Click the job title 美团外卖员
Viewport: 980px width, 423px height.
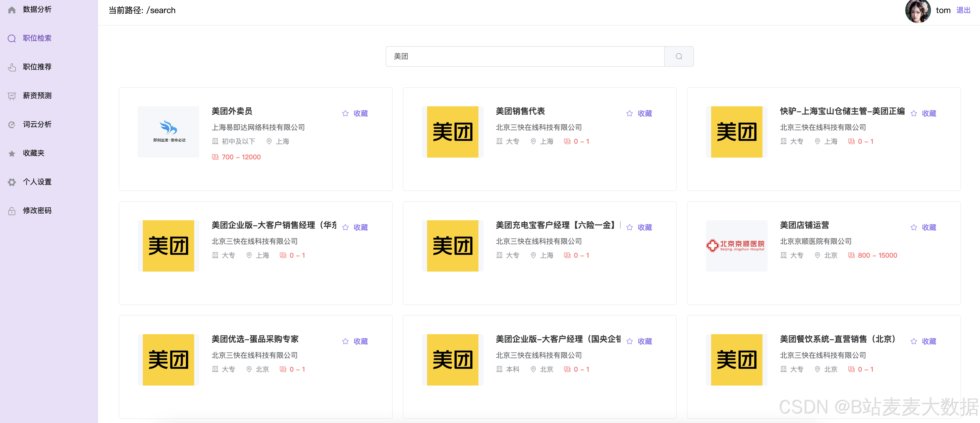point(232,111)
